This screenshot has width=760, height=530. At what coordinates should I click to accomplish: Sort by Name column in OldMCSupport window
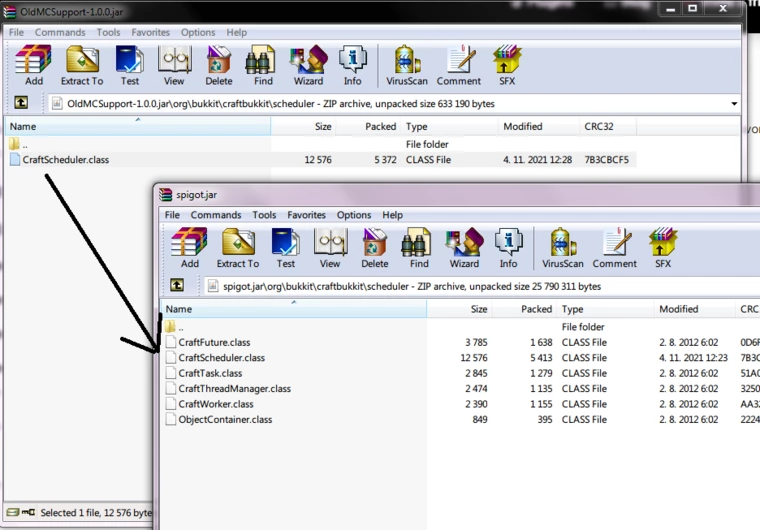tap(138, 126)
